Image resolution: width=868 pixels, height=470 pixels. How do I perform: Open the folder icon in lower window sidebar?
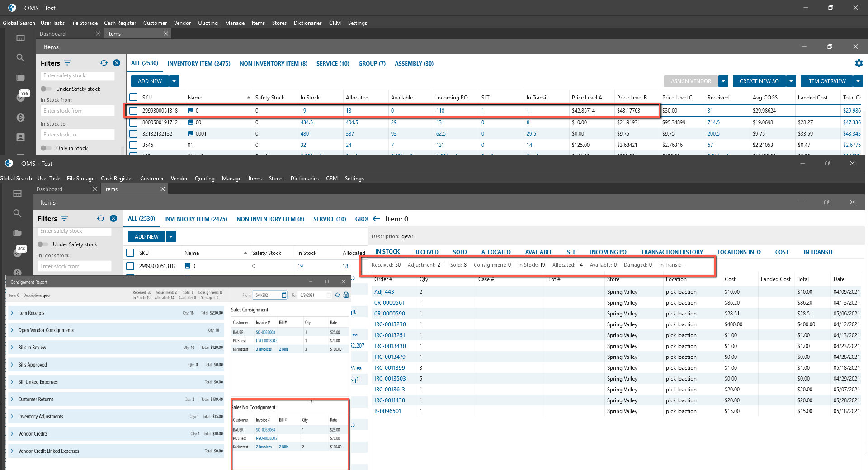click(17, 233)
